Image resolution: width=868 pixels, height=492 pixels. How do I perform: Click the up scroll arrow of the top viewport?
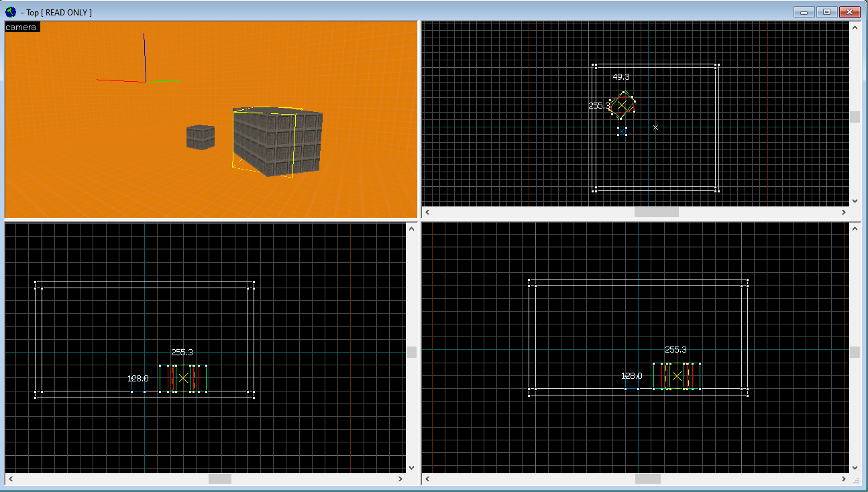(x=855, y=27)
